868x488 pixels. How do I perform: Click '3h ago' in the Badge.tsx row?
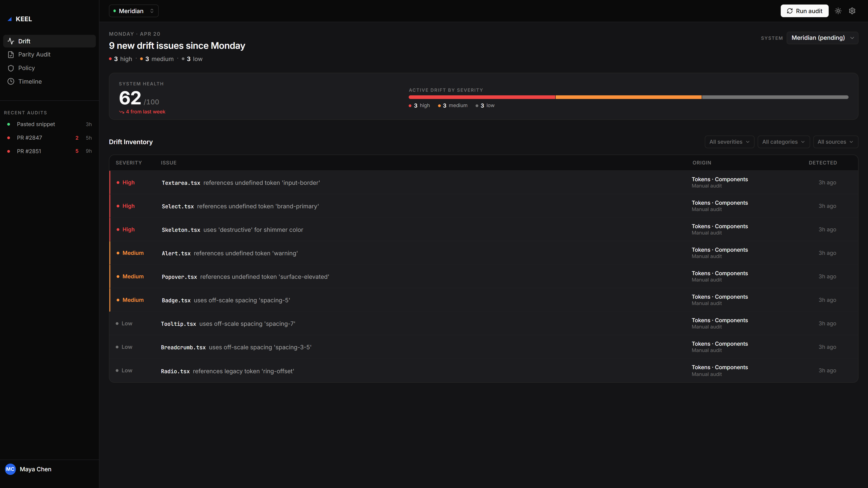(827, 300)
